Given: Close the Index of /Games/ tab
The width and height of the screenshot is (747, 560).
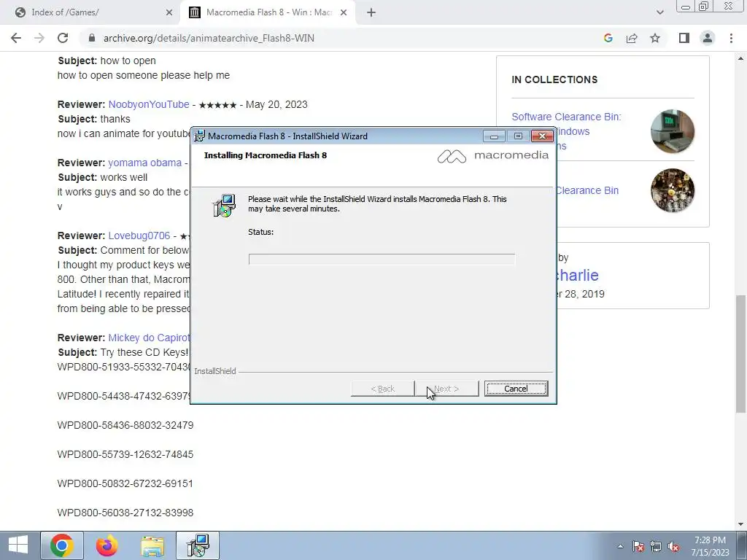Looking at the screenshot, I should [169, 13].
